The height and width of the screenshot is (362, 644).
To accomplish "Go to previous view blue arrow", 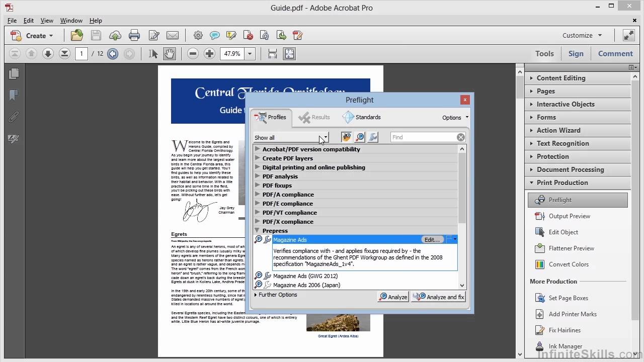I will coord(113,53).
